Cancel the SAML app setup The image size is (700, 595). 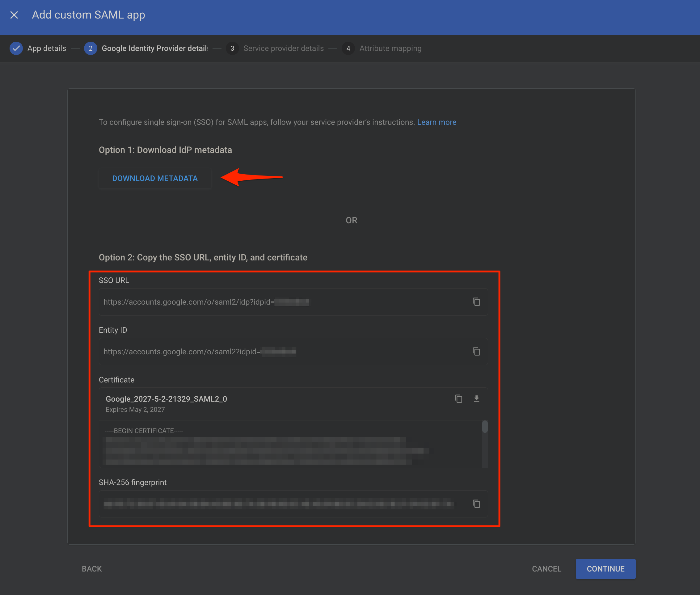pos(546,569)
